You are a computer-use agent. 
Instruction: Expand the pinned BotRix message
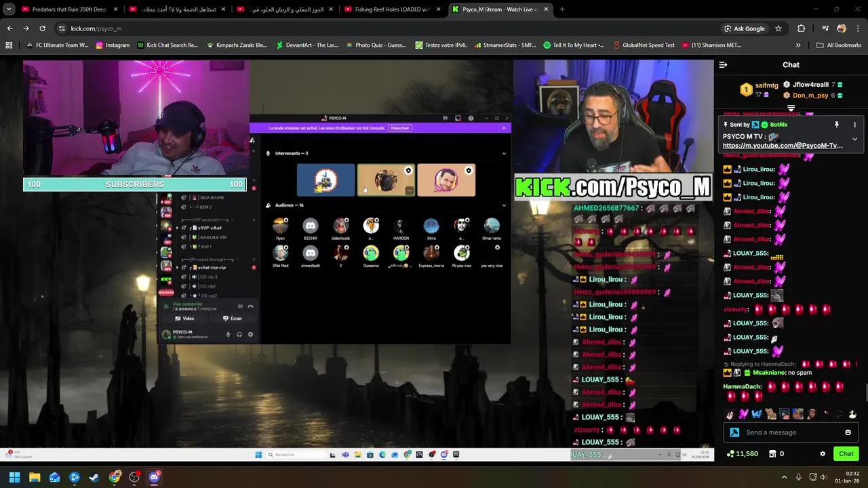pos(854,139)
